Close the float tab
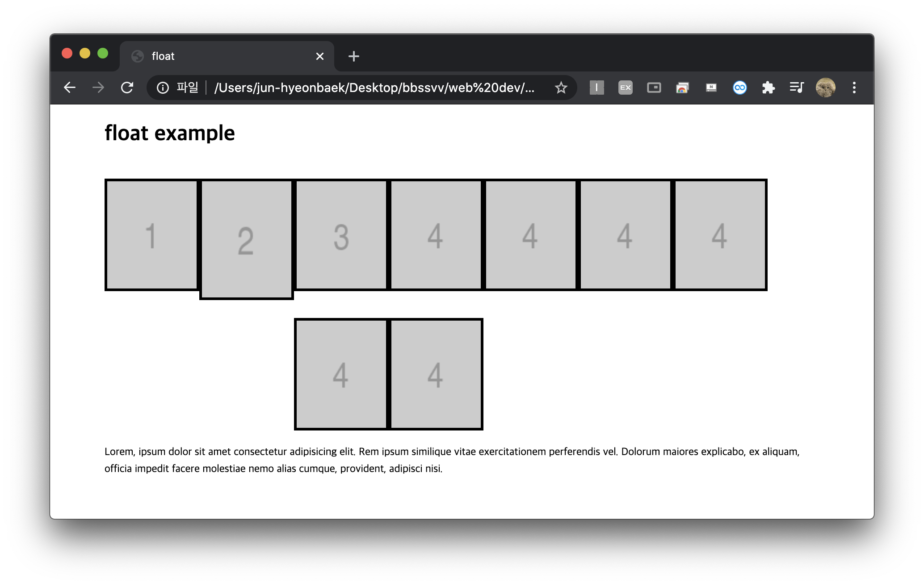The width and height of the screenshot is (924, 585). (319, 56)
